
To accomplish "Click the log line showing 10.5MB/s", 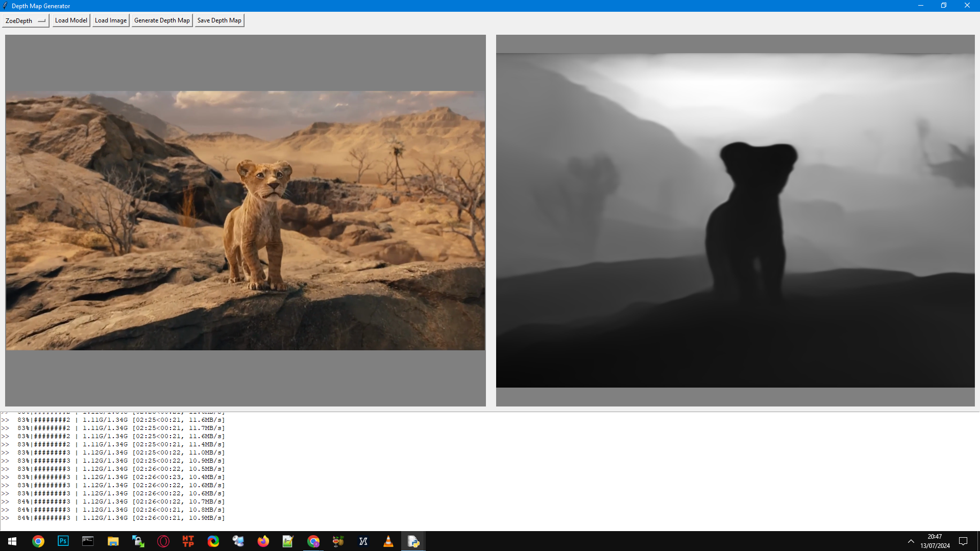I will coord(113,469).
